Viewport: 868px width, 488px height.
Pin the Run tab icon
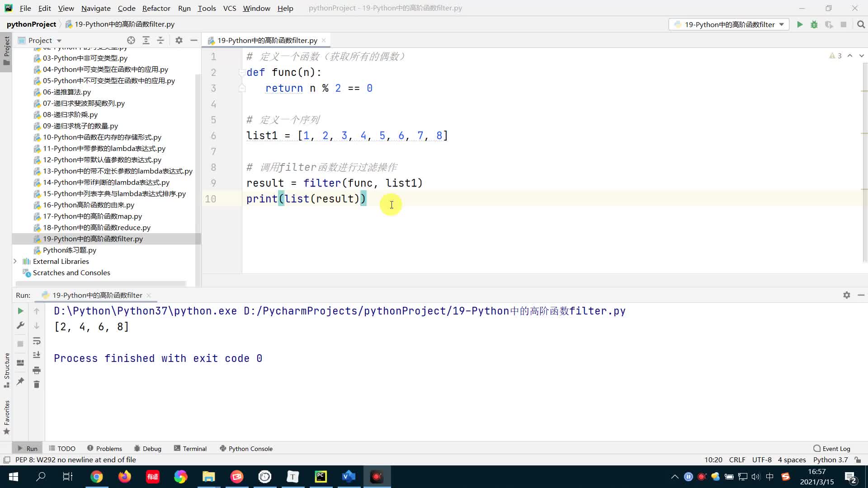click(x=20, y=381)
